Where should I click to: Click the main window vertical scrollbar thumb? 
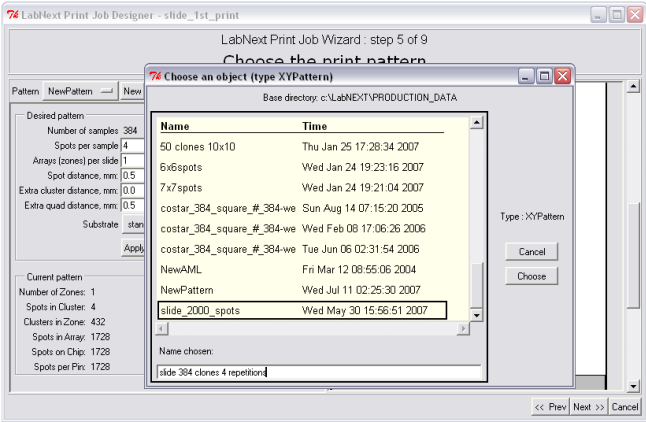tap(633, 256)
